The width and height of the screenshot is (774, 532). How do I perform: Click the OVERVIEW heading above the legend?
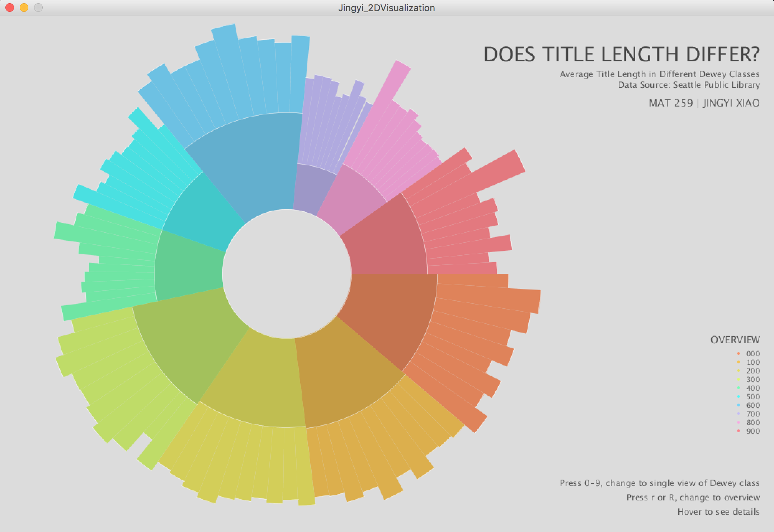tap(735, 340)
